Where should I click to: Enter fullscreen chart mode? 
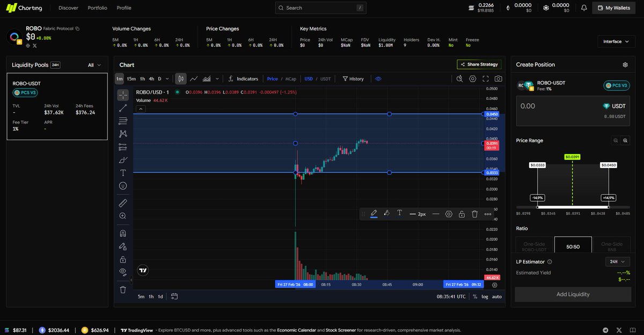pos(486,78)
